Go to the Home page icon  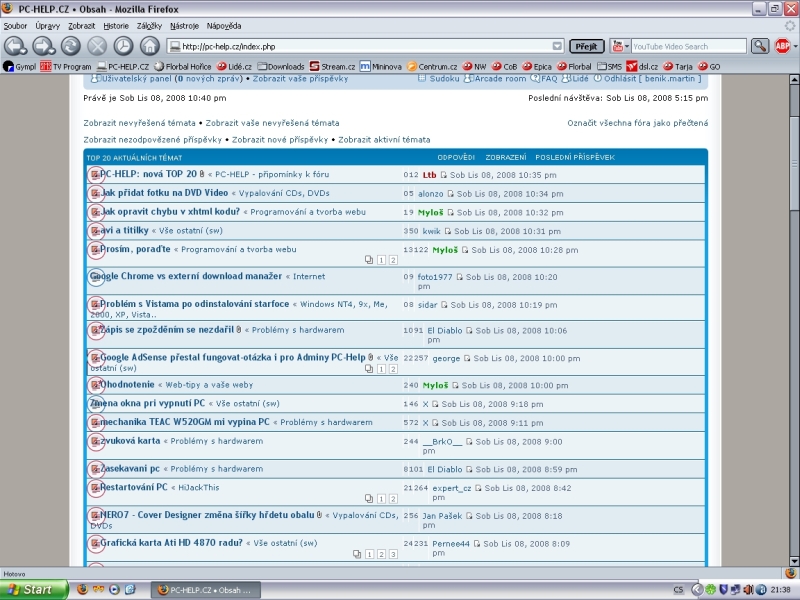click(149, 46)
